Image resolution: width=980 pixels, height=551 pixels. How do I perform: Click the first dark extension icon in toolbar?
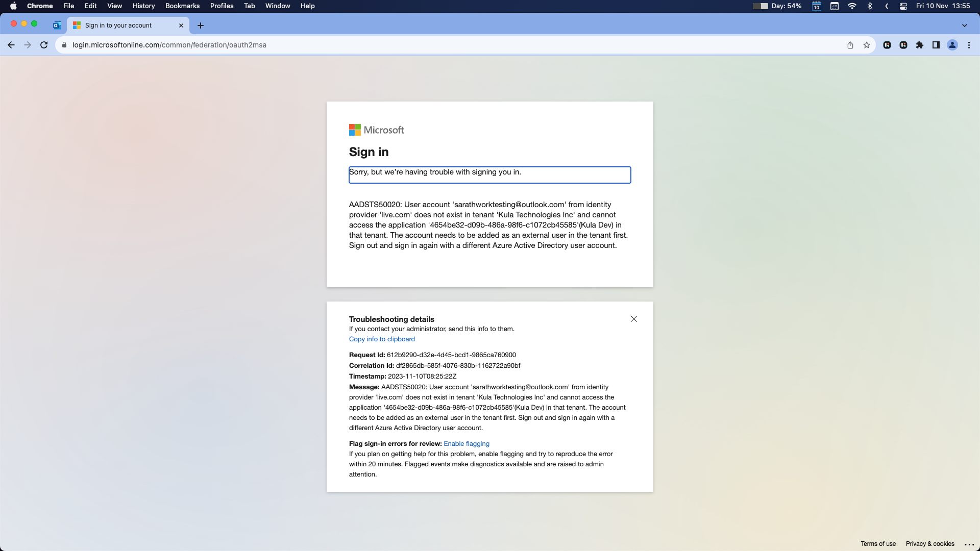887,45
